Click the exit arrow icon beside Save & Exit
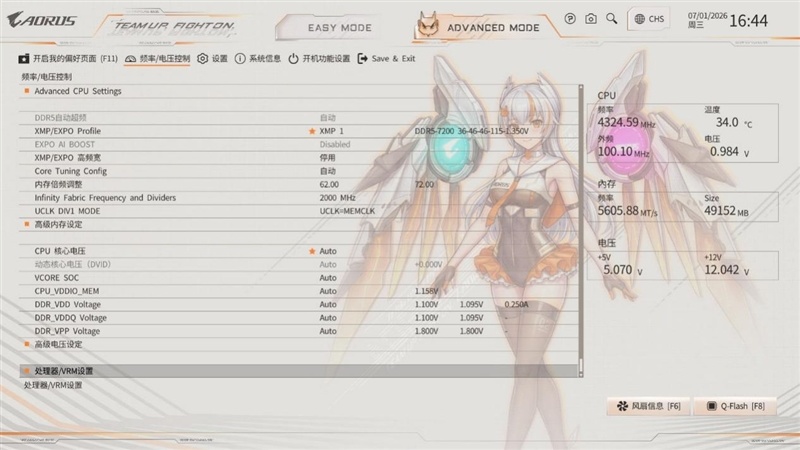800x450 pixels. click(x=362, y=59)
